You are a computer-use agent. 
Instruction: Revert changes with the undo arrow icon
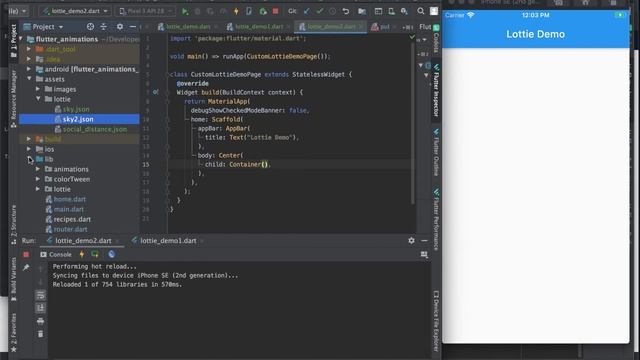(x=346, y=11)
